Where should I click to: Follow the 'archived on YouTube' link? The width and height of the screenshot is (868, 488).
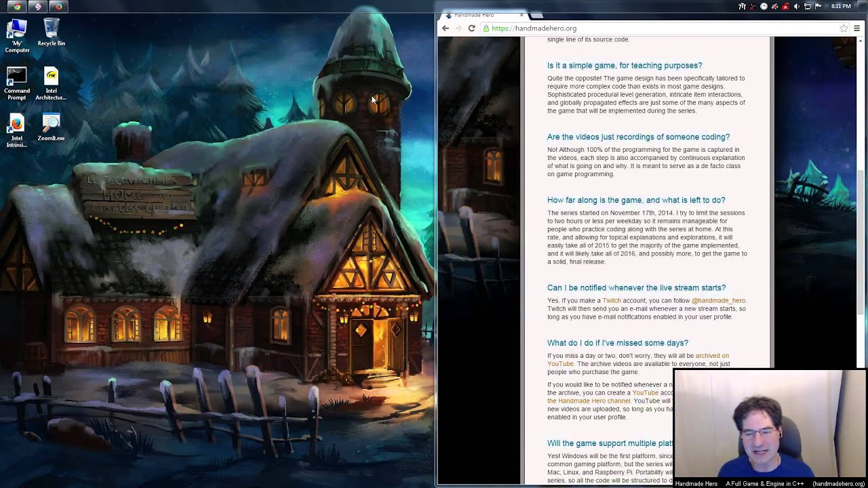point(638,360)
